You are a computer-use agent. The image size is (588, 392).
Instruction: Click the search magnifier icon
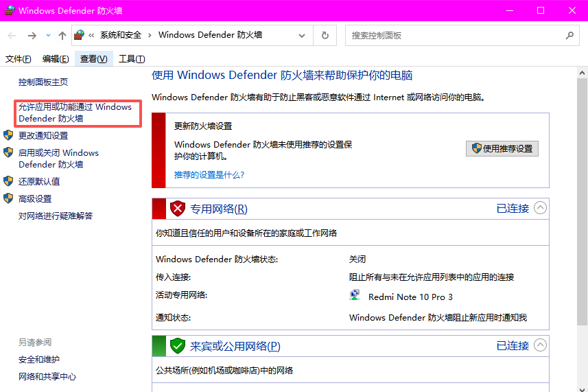pyautogui.click(x=570, y=35)
